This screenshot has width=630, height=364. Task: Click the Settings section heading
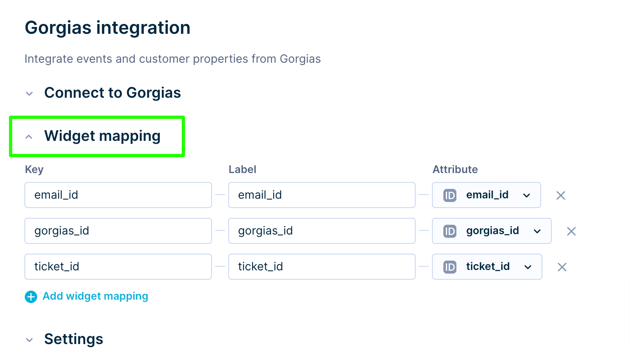74,339
